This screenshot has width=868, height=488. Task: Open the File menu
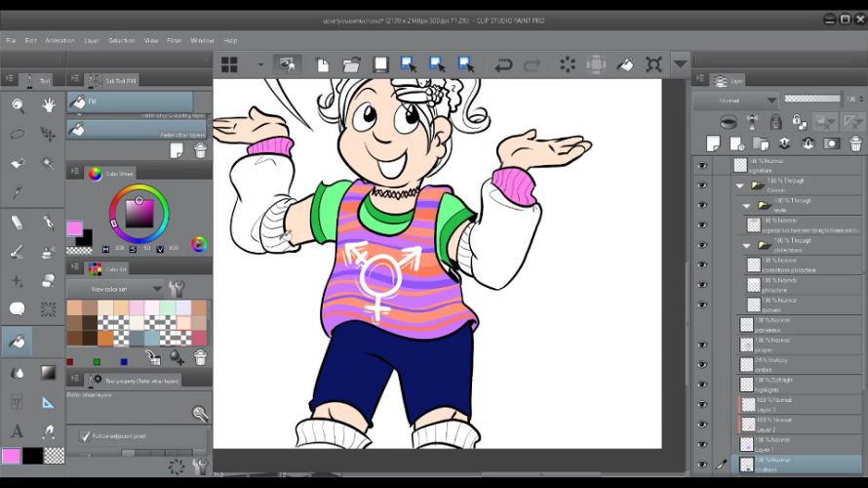point(11,40)
